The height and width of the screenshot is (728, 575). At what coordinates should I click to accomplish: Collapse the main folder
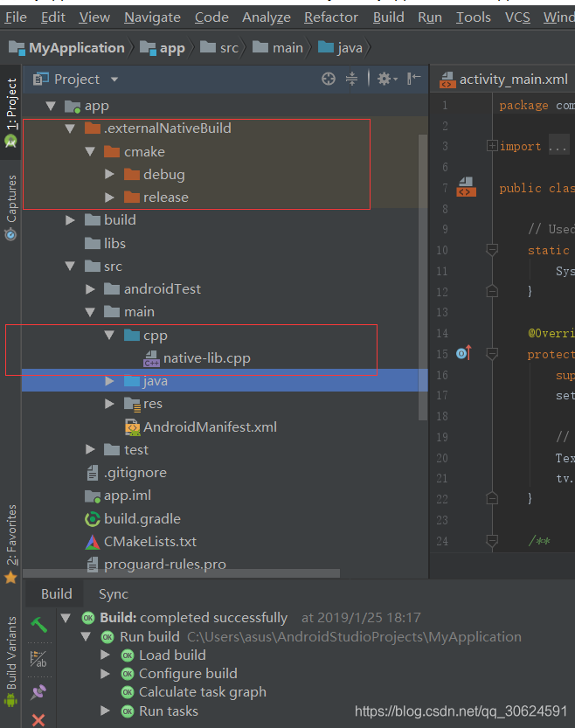(90, 312)
